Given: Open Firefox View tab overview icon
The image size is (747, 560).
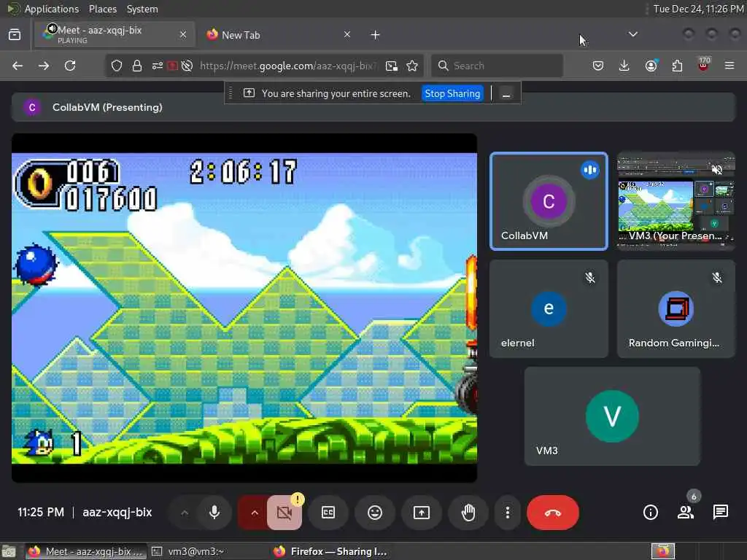Looking at the screenshot, I should [x=15, y=34].
